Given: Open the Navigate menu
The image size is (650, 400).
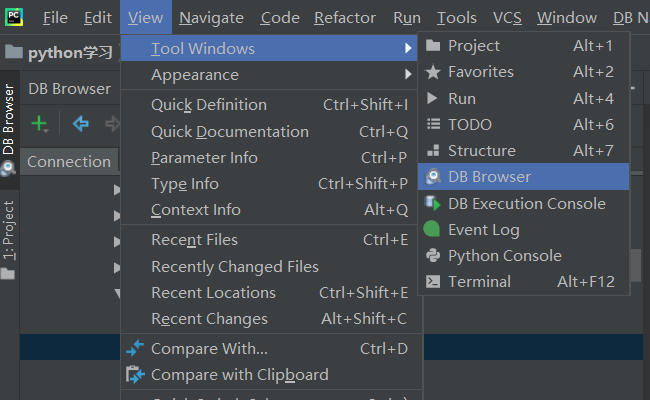Looking at the screenshot, I should [x=211, y=18].
